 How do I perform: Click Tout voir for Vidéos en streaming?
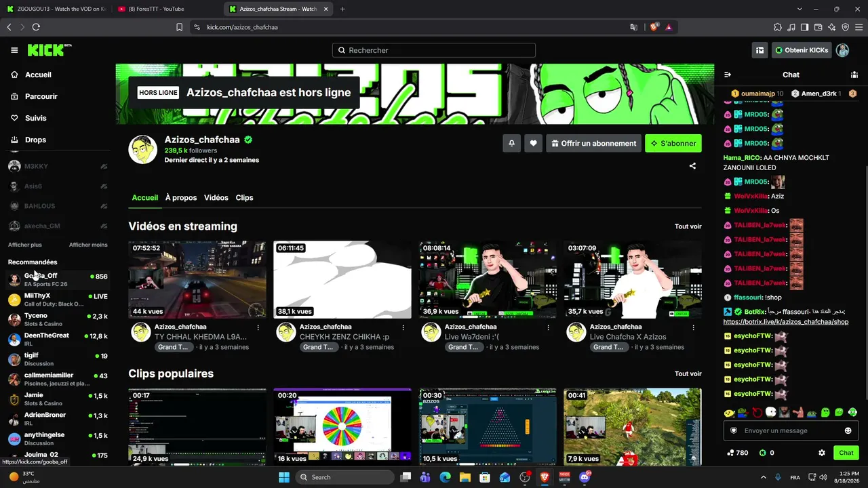point(688,226)
